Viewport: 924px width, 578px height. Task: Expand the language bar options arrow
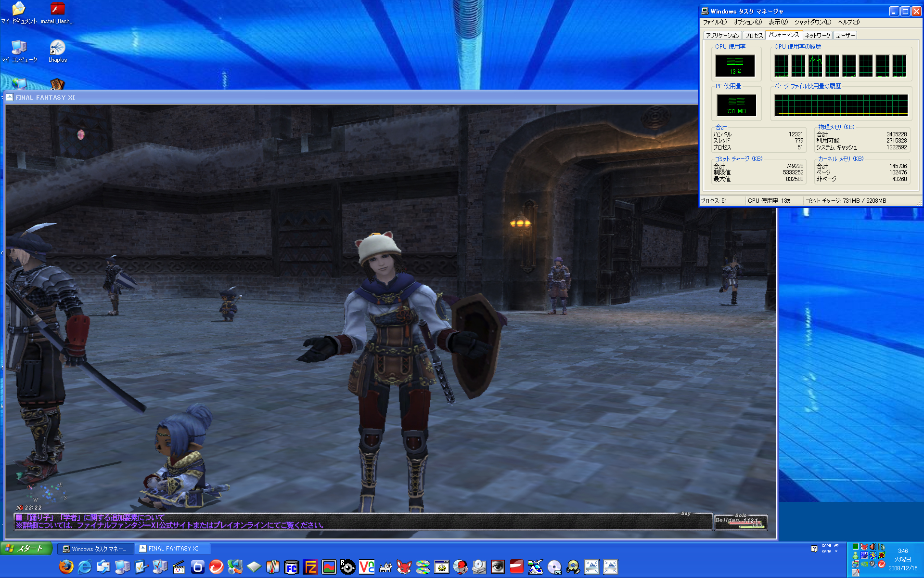point(836,551)
